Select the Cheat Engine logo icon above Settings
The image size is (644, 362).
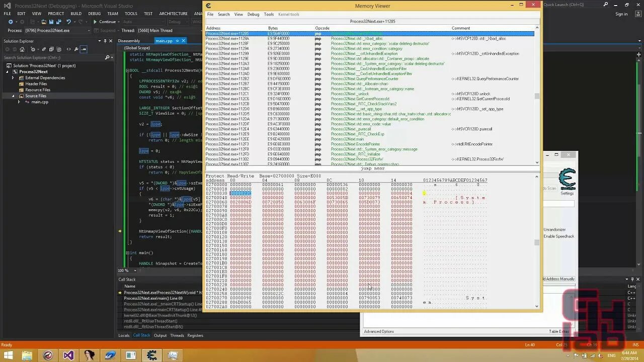pos(568,178)
